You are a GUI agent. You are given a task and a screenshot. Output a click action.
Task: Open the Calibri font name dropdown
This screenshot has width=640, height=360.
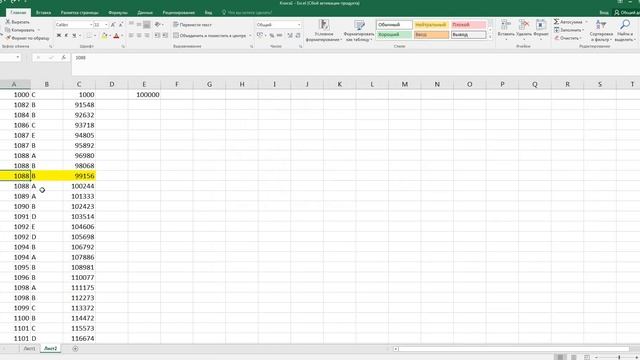pos(91,25)
